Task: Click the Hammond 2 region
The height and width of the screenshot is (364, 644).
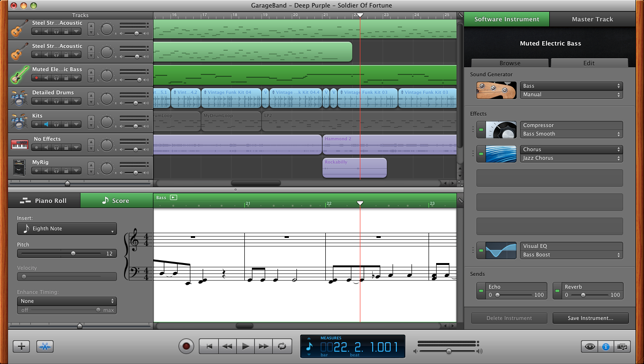Action: tap(389, 144)
